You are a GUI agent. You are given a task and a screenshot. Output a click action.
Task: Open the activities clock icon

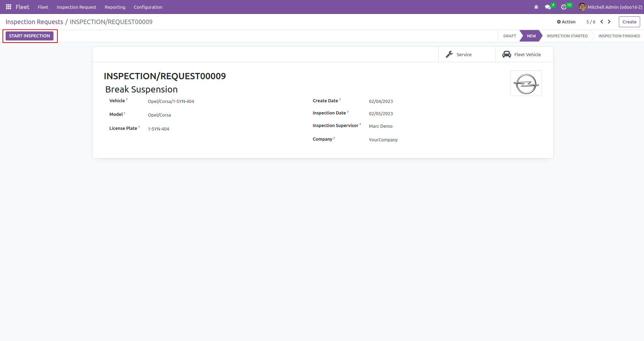pos(563,7)
